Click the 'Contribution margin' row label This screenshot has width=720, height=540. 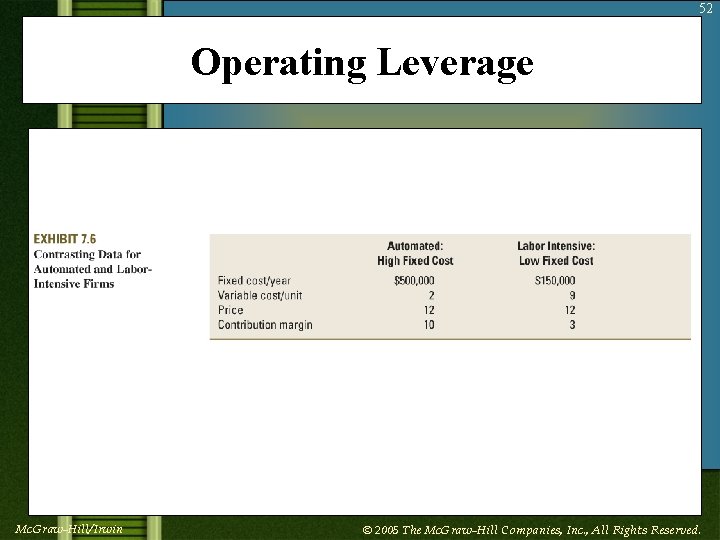pyautogui.click(x=265, y=325)
